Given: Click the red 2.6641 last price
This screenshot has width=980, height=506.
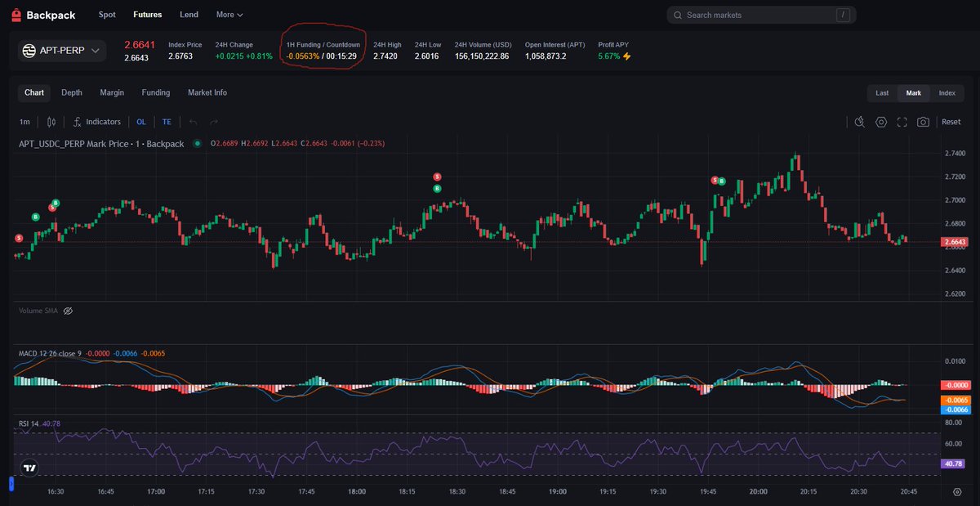Looking at the screenshot, I should click(139, 45).
